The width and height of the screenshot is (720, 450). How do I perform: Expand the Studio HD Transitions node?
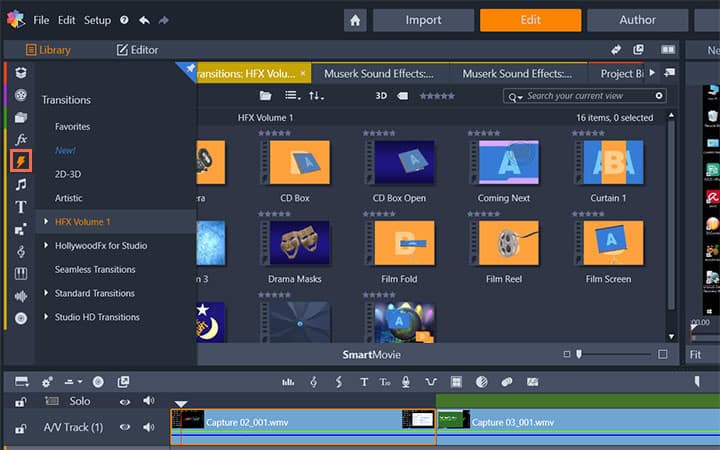pos(46,316)
